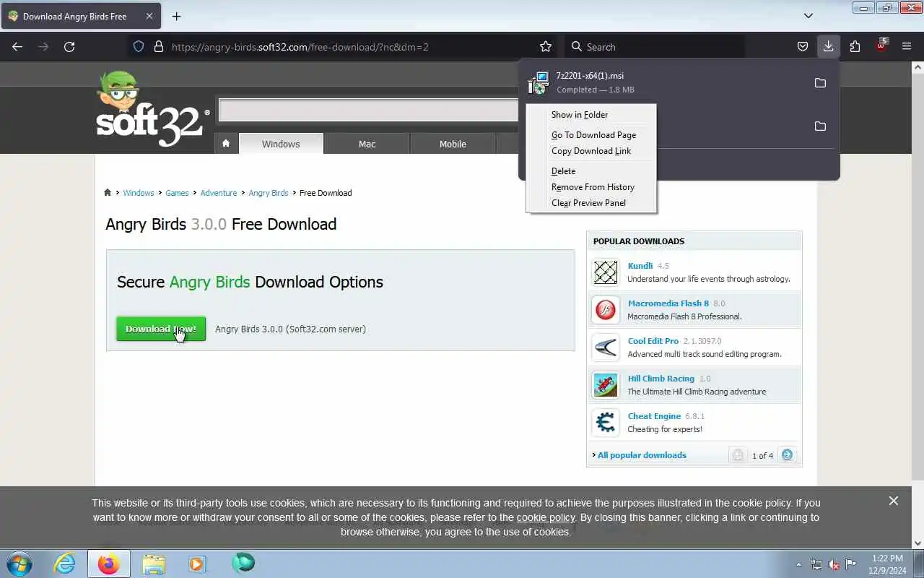Image resolution: width=924 pixels, height=578 pixels.
Task: Click the Macromedia Flash 8 icon
Action: tap(606, 310)
